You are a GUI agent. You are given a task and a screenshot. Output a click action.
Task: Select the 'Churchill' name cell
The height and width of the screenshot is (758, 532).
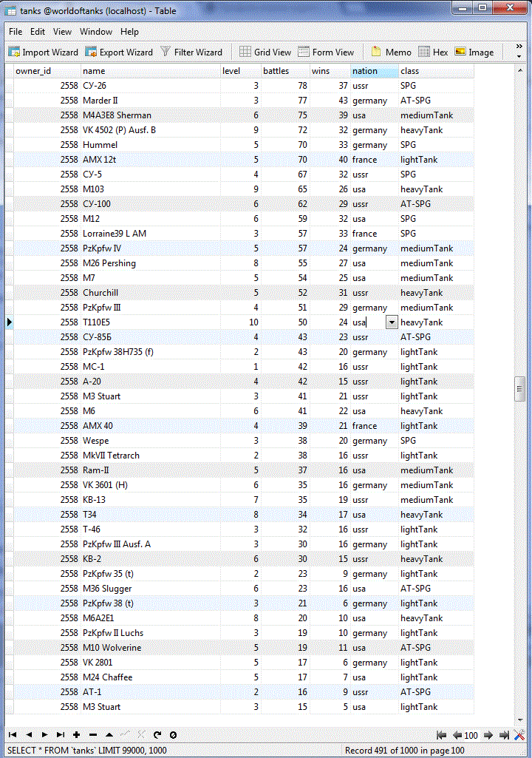coord(150,292)
